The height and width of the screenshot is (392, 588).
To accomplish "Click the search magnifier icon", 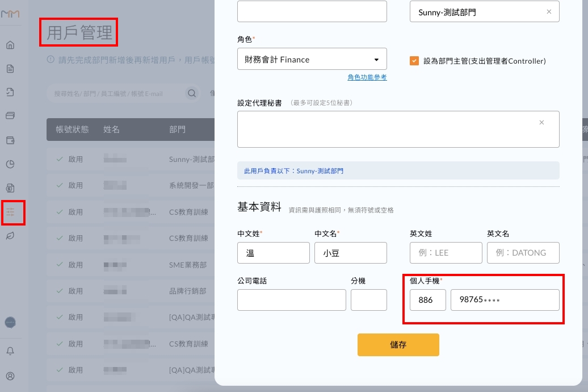I will (x=192, y=94).
